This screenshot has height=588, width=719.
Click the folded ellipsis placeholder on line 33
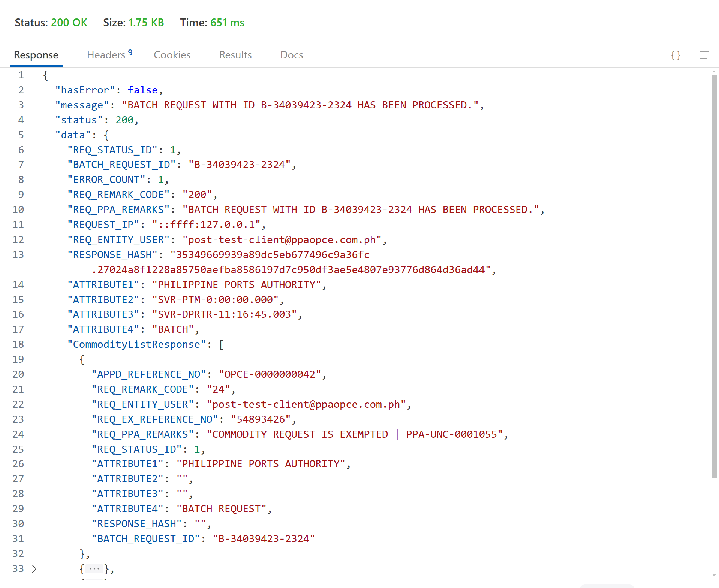[94, 569]
